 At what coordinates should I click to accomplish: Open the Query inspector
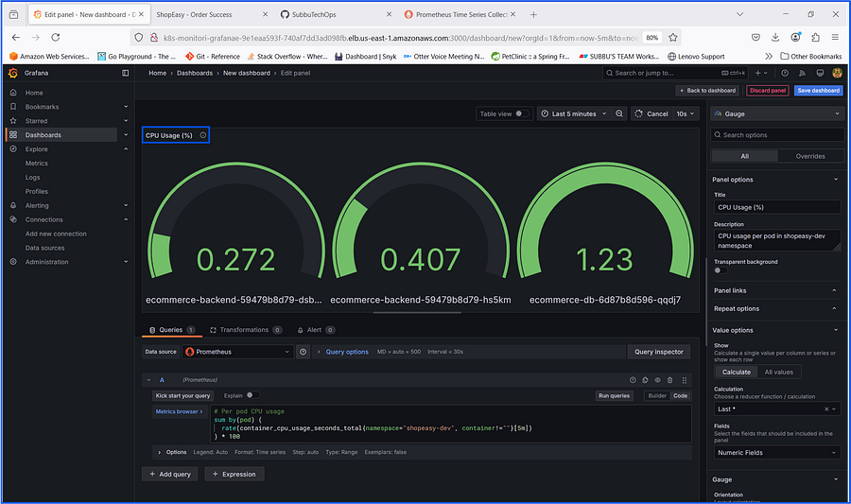659,352
